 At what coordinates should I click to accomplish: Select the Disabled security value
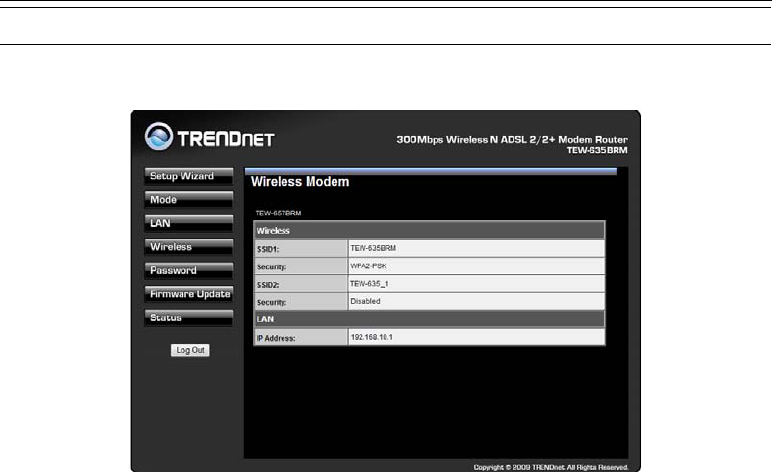365,301
